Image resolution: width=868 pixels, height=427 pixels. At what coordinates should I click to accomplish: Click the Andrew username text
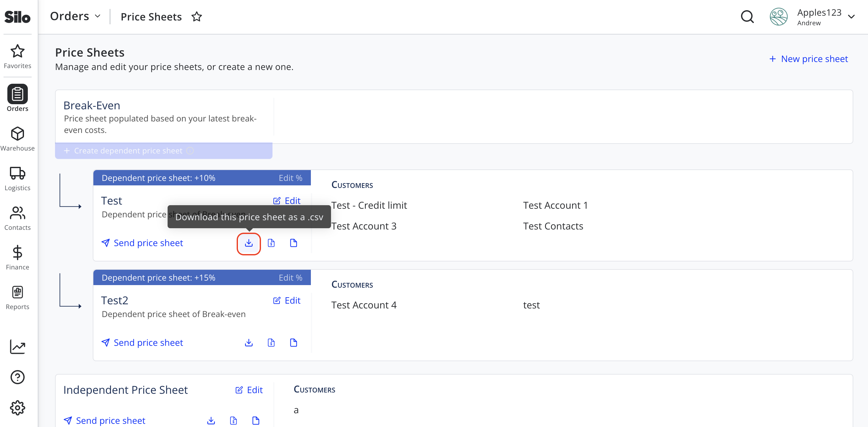809,23
